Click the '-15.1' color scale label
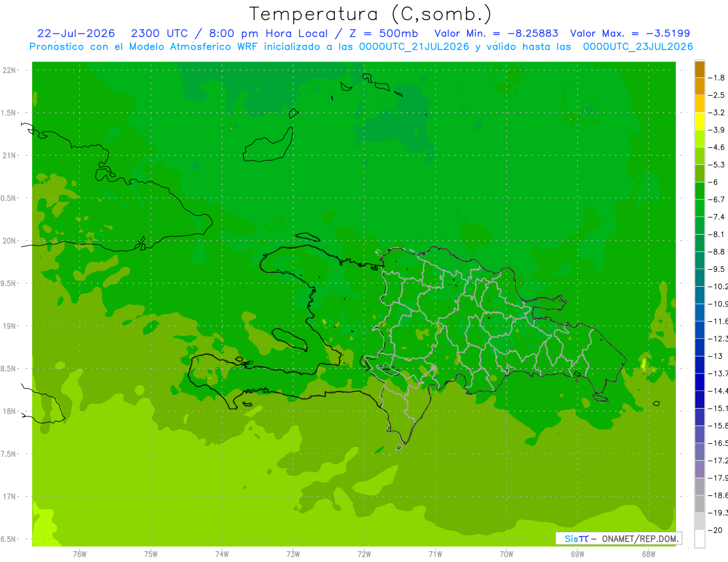Image resolution: width=728 pixels, height=562 pixels. [x=719, y=408]
